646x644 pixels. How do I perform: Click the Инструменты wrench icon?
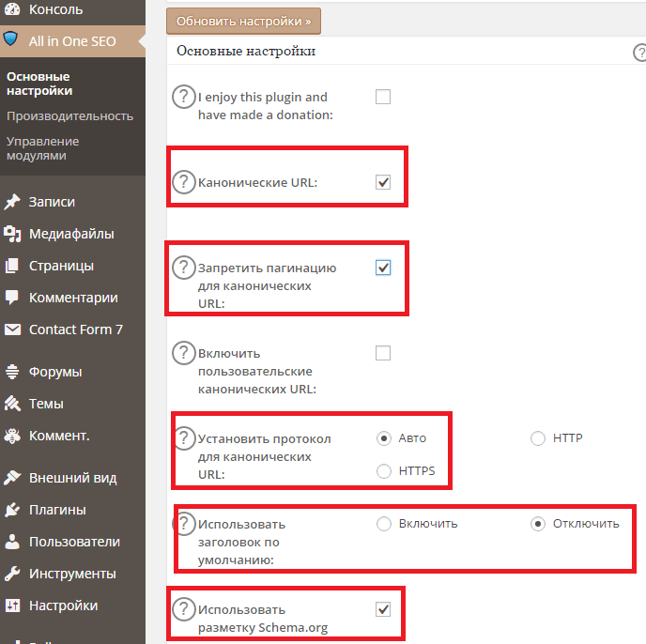click(12, 574)
